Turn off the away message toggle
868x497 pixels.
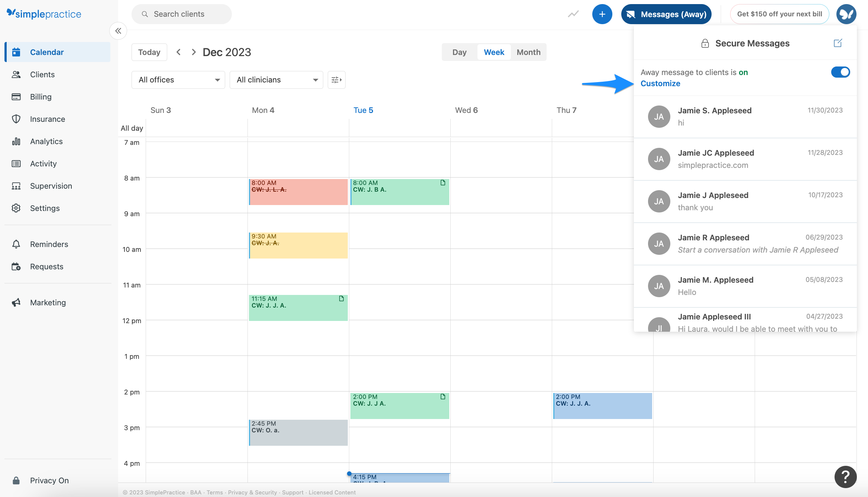coord(840,72)
